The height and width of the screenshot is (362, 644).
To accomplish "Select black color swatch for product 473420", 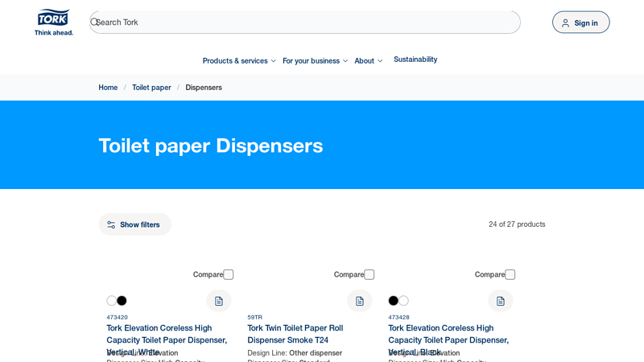I will pos(122,300).
